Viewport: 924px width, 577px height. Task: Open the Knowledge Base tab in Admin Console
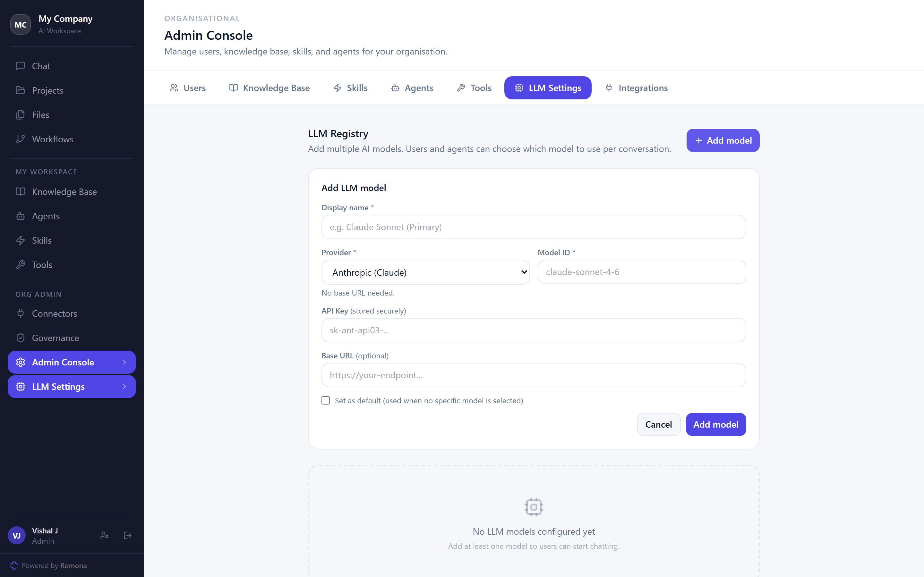[269, 88]
